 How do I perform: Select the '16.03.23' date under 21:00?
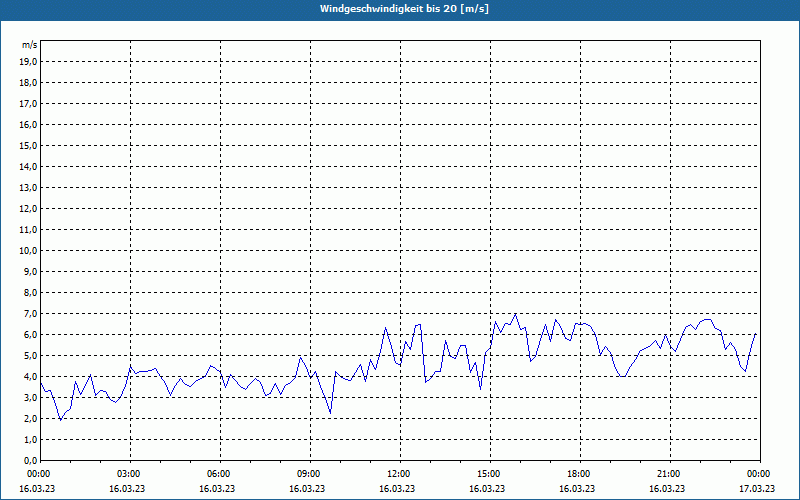[x=667, y=489]
